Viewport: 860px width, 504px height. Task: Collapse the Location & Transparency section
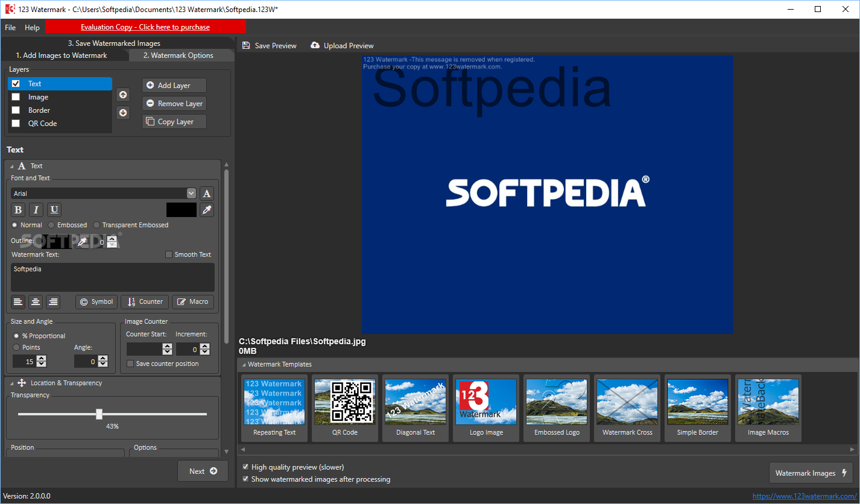[x=12, y=383]
